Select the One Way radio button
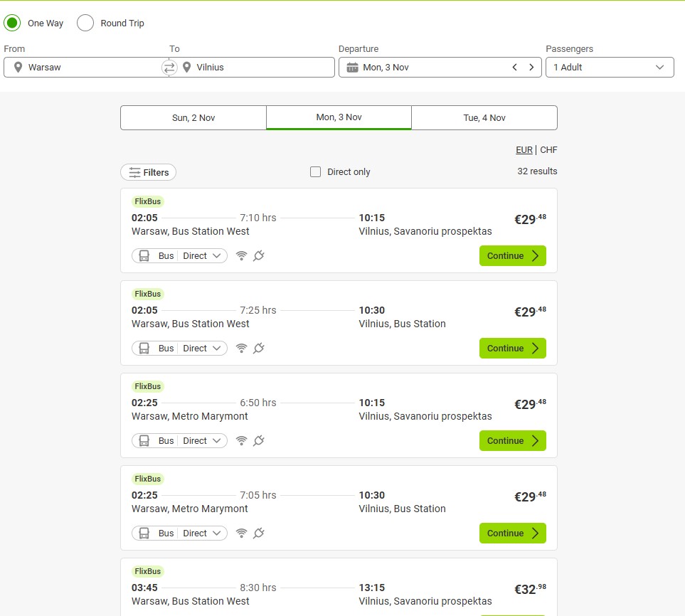685x616 pixels. (12, 23)
